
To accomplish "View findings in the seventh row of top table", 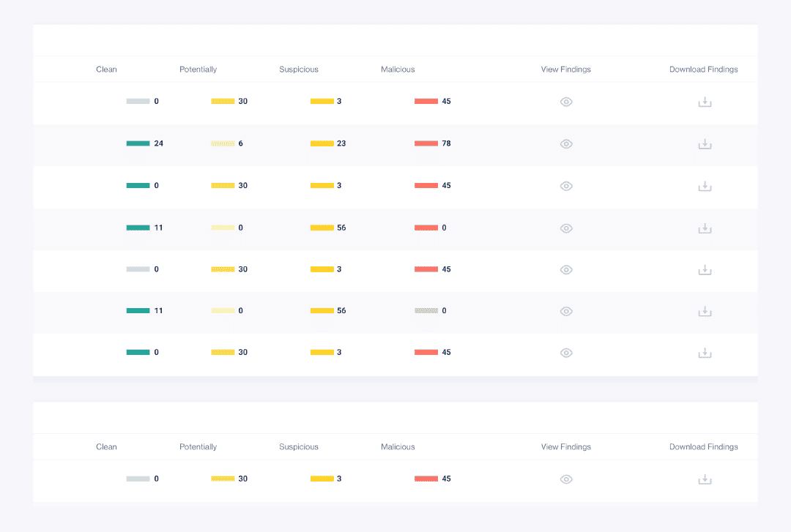I will pyautogui.click(x=566, y=353).
